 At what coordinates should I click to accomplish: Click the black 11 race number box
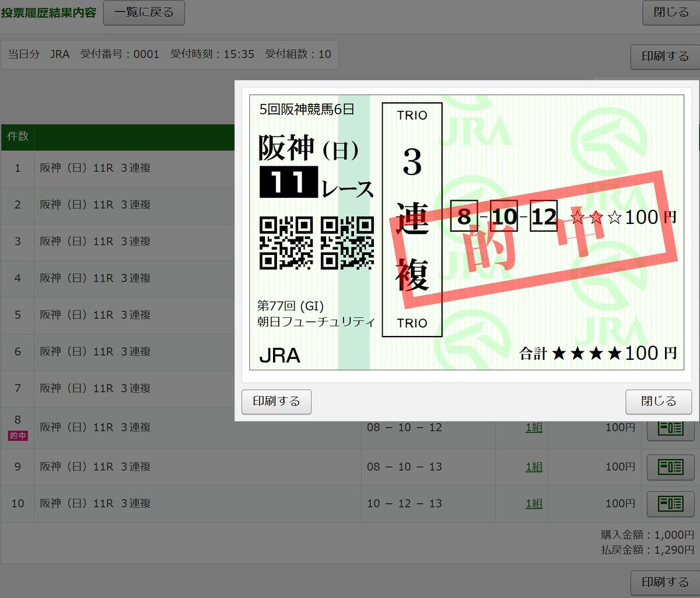[288, 182]
